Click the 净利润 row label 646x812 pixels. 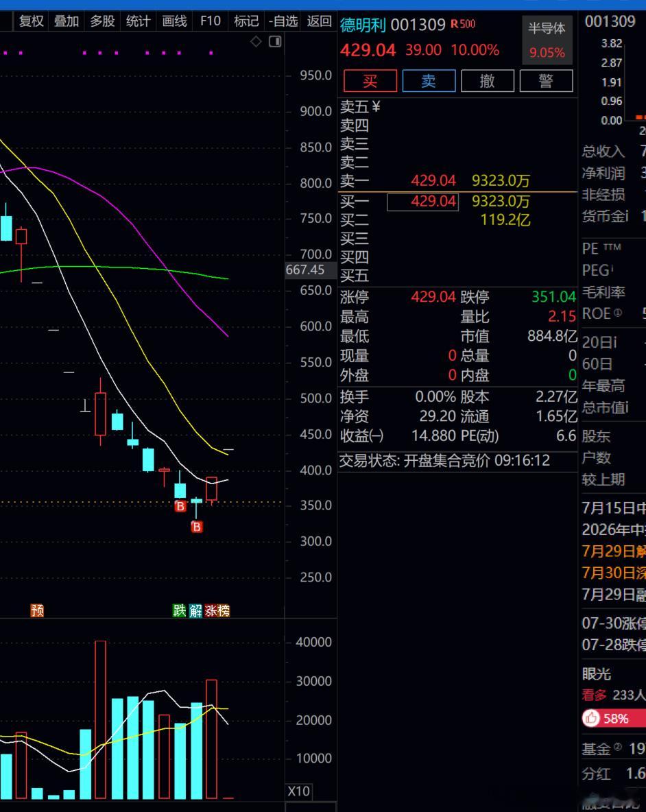coord(603,173)
